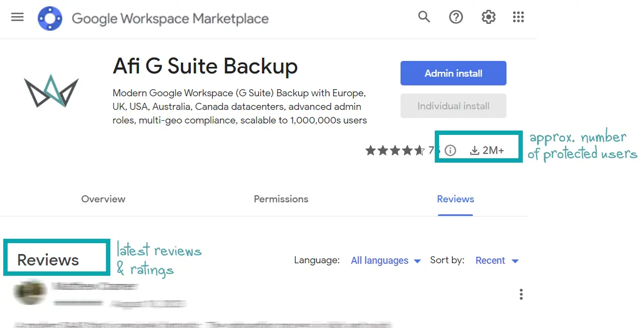Expand the Sort by Recent dropdown
Viewport: 644px width, 328px height.
(497, 261)
